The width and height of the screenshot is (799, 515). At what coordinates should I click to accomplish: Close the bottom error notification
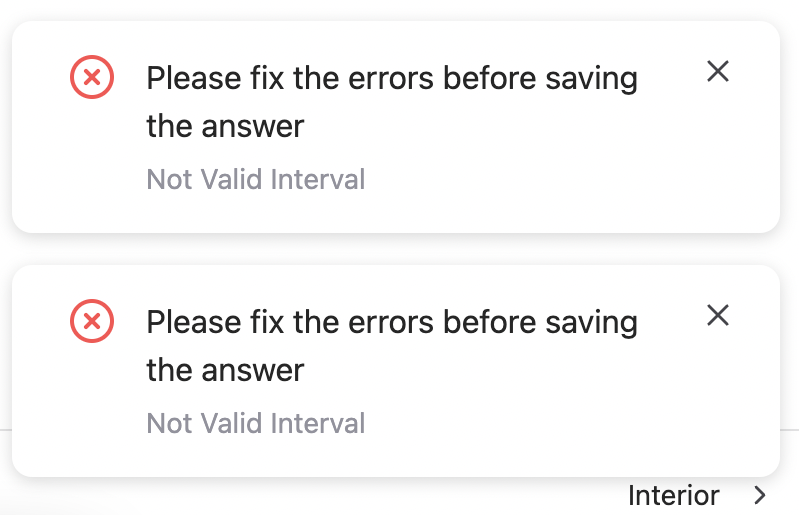(x=718, y=315)
